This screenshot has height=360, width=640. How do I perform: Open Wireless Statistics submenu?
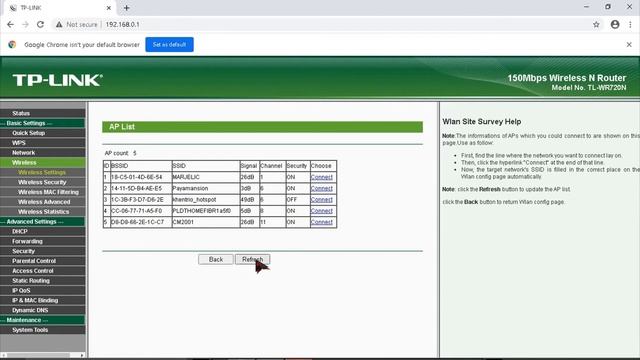43,211
